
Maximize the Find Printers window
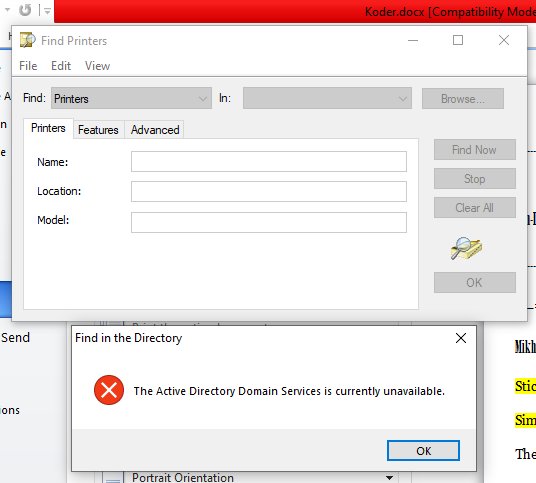click(458, 40)
